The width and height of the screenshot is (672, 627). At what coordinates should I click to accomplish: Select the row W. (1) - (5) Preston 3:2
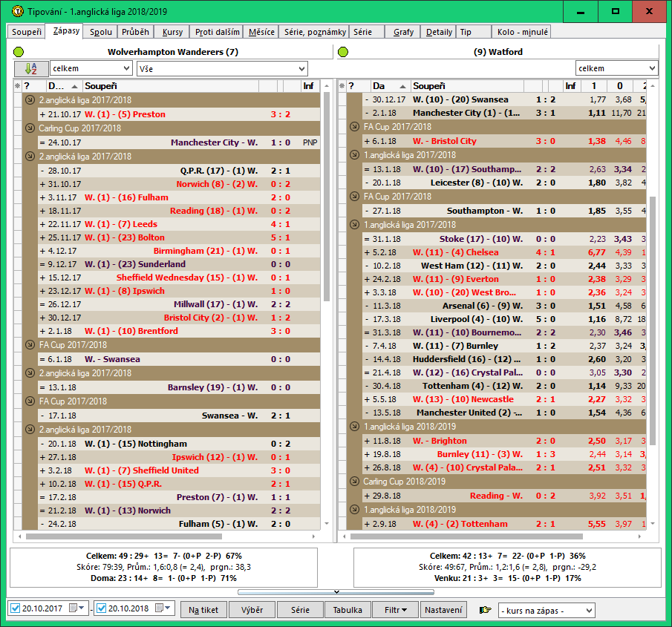click(179, 114)
